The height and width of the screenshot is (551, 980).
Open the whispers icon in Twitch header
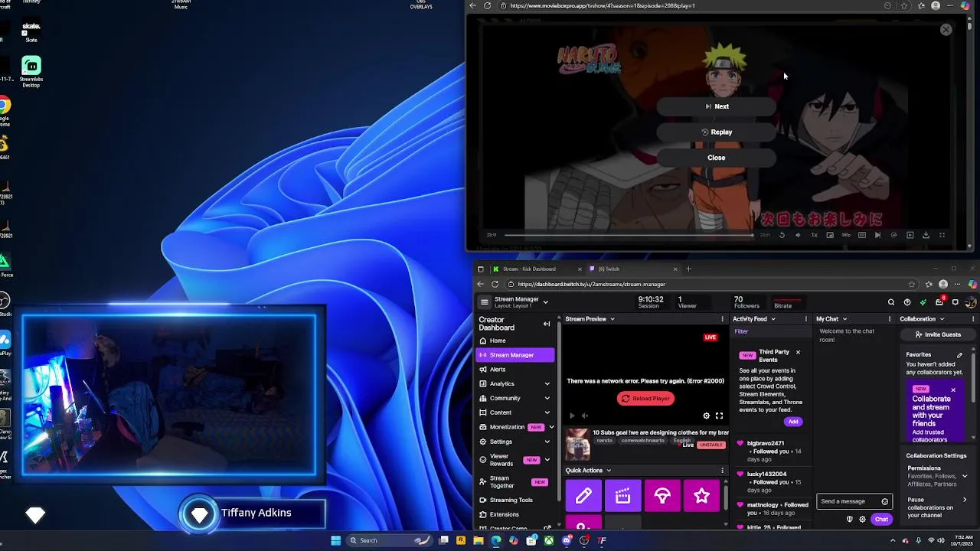955,302
